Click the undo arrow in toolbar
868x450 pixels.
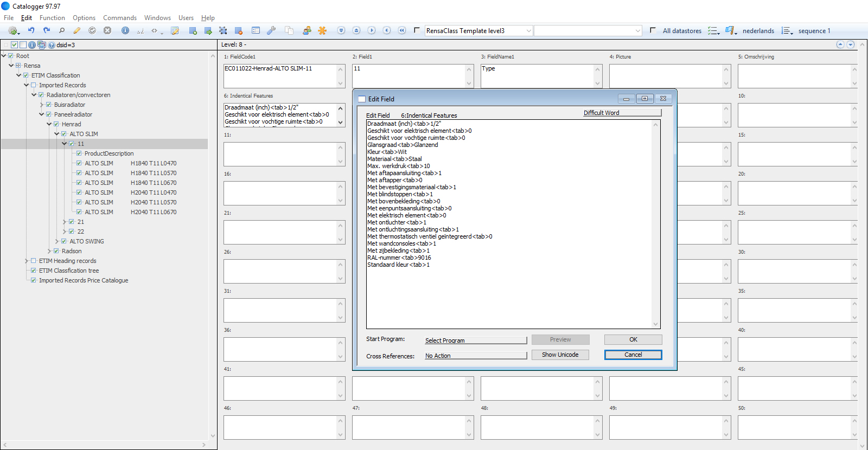click(31, 31)
